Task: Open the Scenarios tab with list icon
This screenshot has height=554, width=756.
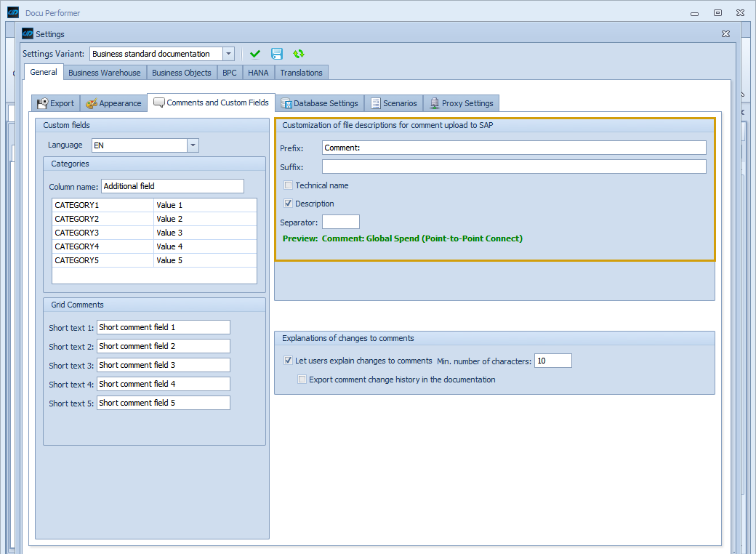Action: 394,103
